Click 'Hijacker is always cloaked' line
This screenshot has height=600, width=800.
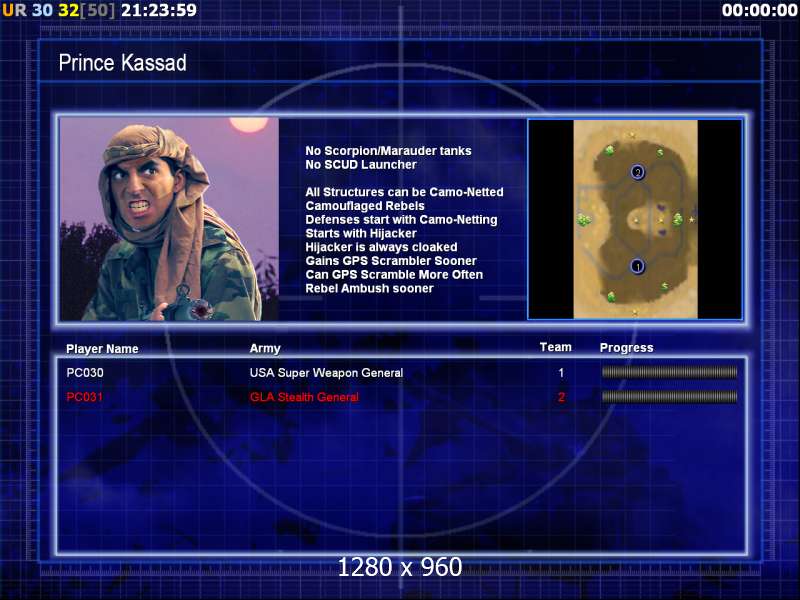pos(381,247)
